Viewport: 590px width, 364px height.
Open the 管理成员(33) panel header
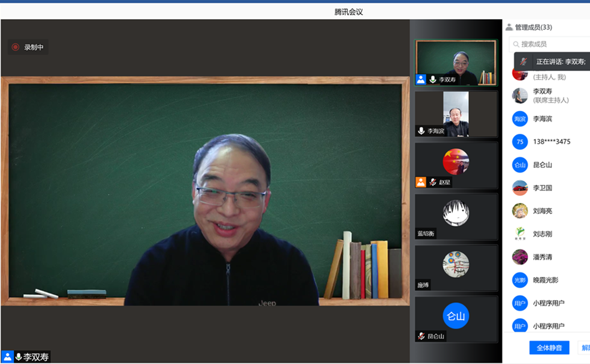click(533, 27)
